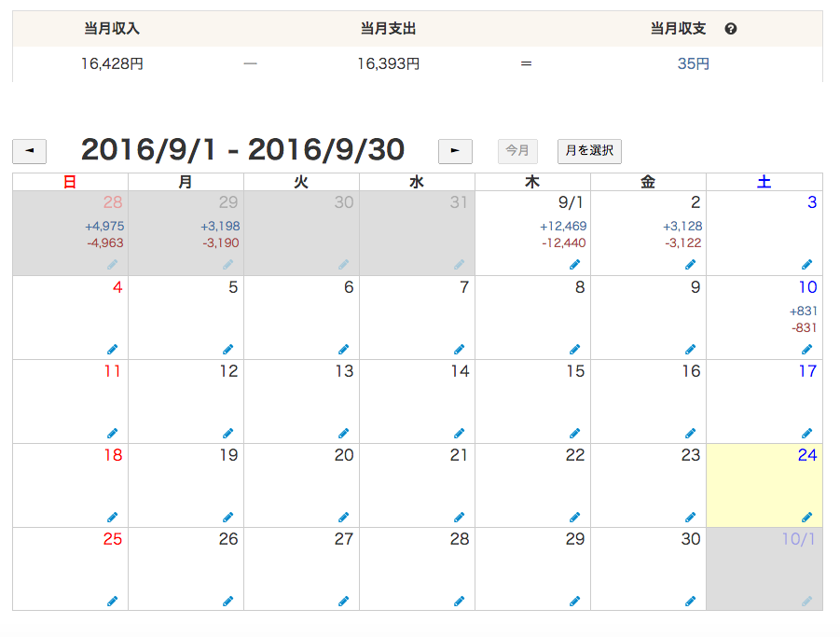Add an entry via pencil on day 14
Screen dimensions: 840x637
[x=460, y=433]
